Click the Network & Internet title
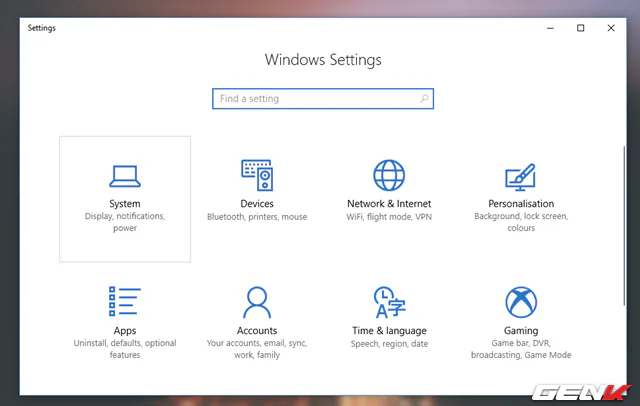640x406 pixels. (x=389, y=204)
